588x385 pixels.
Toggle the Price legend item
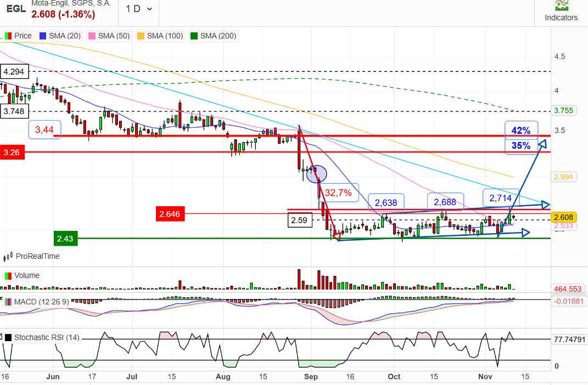tap(18, 36)
